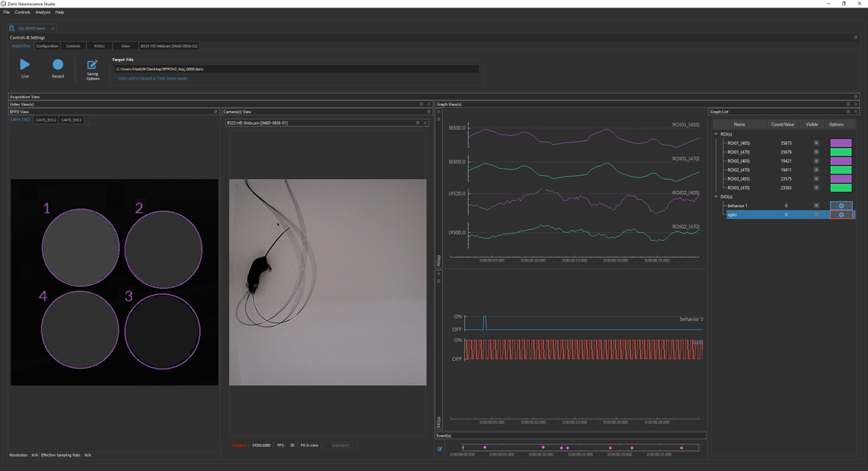Open the Analysis menu
This screenshot has width=868, height=471.
point(43,12)
